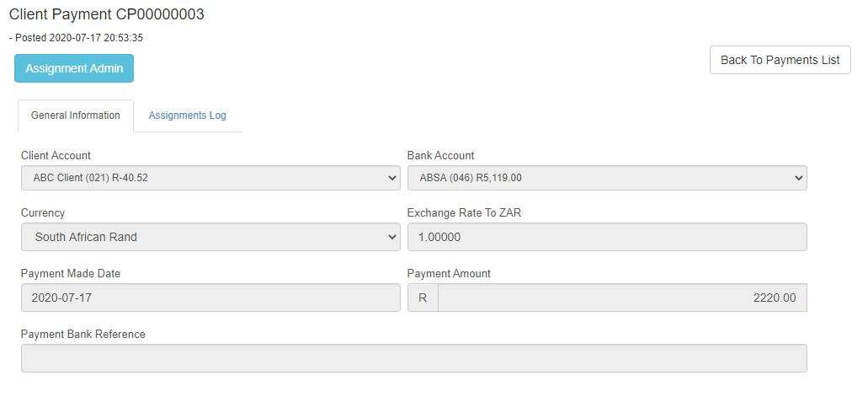
Task: Click the Bank Account field label
Action: click(440, 155)
